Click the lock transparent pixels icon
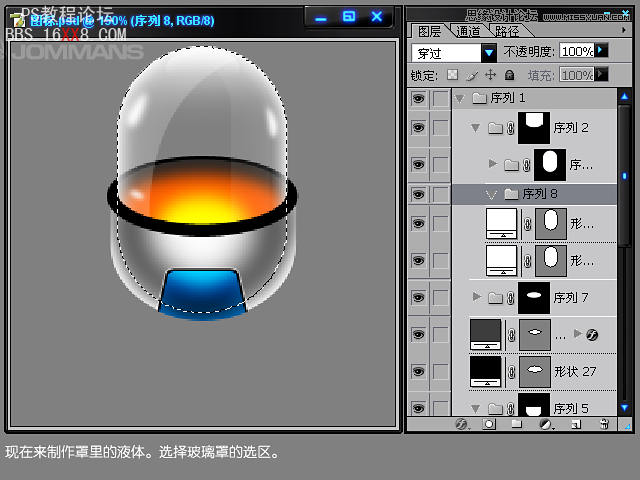 coord(452,75)
